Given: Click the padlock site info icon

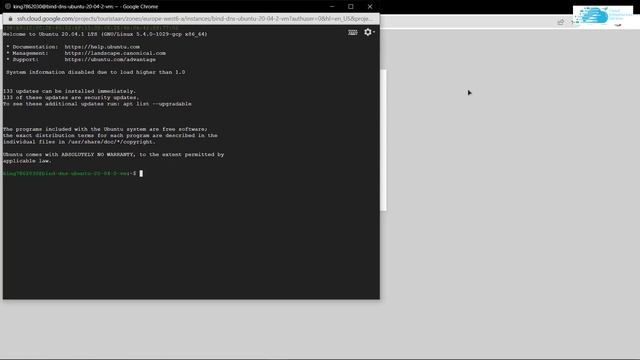Looking at the screenshot, I should (x=11, y=19).
